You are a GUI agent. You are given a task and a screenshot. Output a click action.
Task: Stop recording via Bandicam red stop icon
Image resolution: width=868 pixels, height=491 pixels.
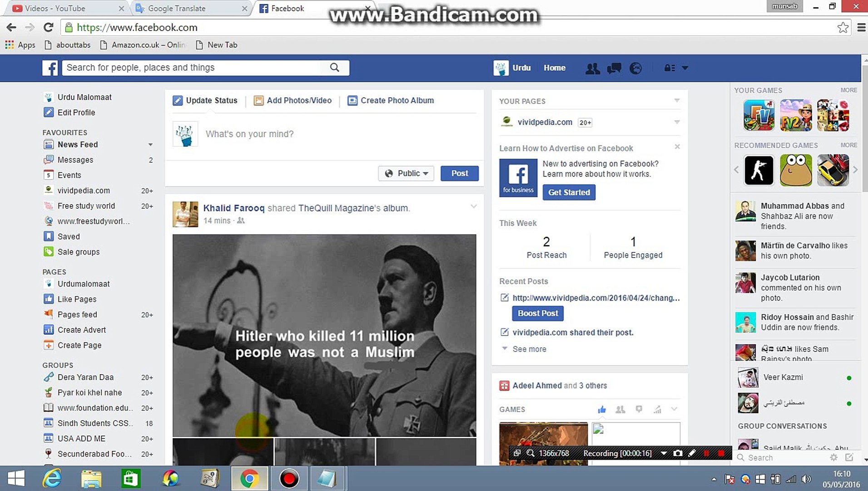pos(721,453)
